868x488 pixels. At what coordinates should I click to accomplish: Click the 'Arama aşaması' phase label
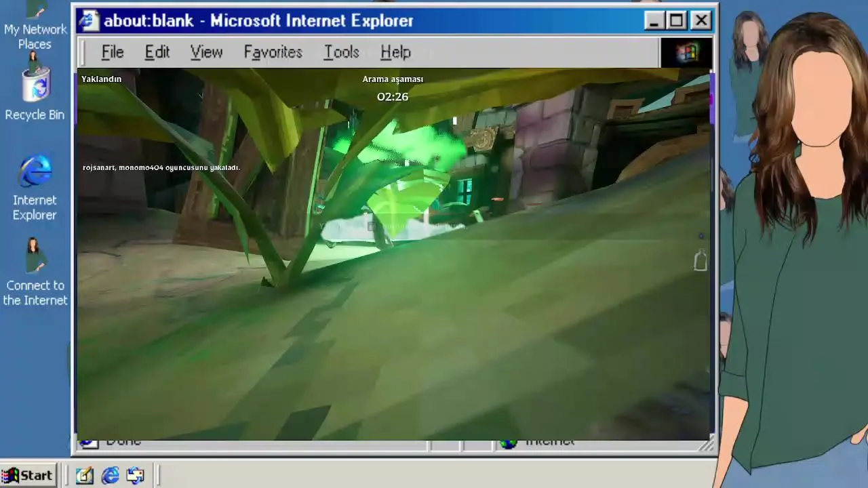point(393,79)
